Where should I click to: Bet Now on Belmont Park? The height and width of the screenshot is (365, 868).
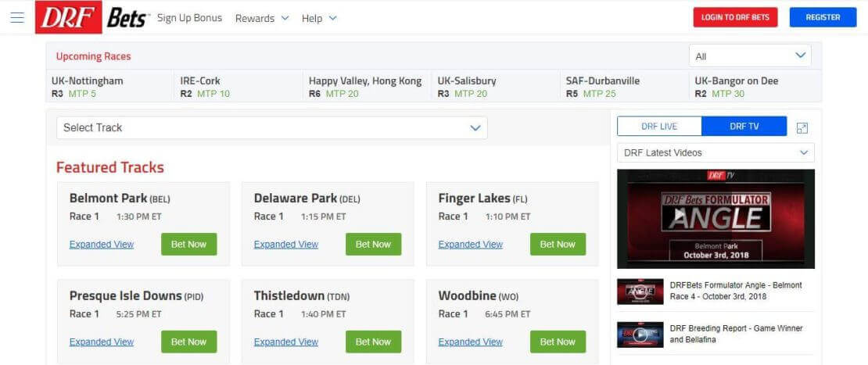[188, 245]
